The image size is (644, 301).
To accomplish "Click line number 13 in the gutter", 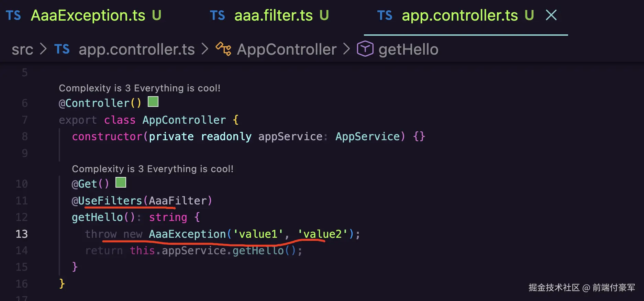I will [22, 234].
